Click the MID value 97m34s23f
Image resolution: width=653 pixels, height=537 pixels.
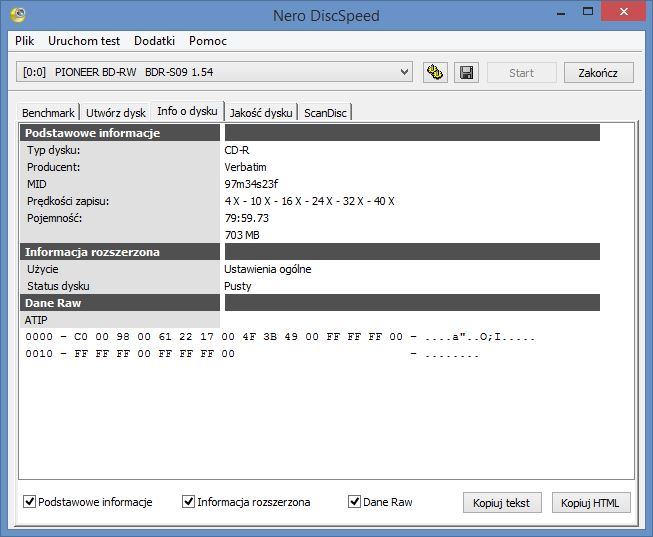[251, 184]
